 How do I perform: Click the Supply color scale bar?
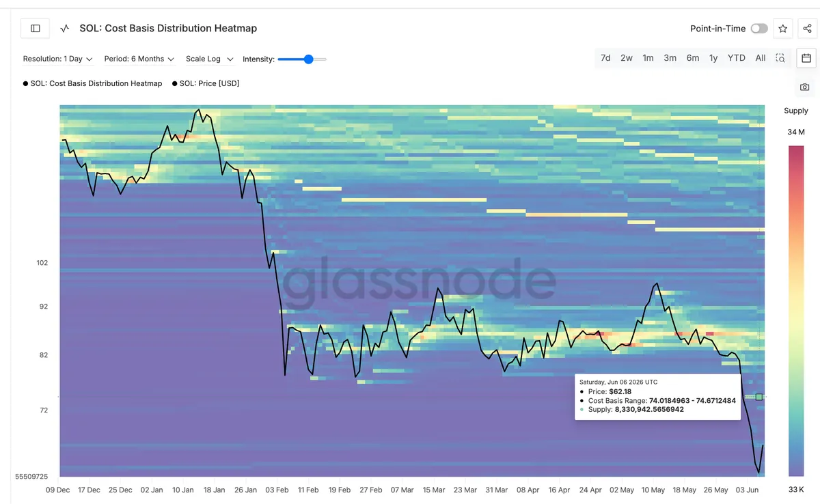[796, 311]
